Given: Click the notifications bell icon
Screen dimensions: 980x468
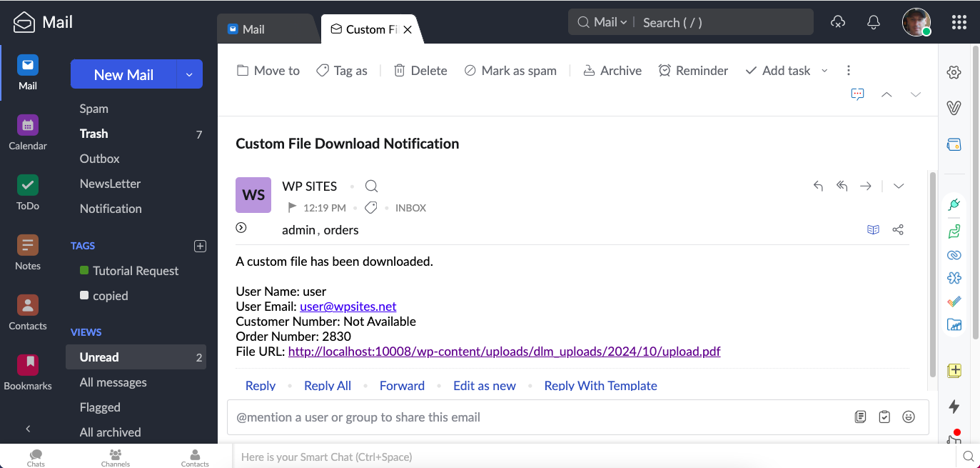Looking at the screenshot, I should tap(873, 22).
